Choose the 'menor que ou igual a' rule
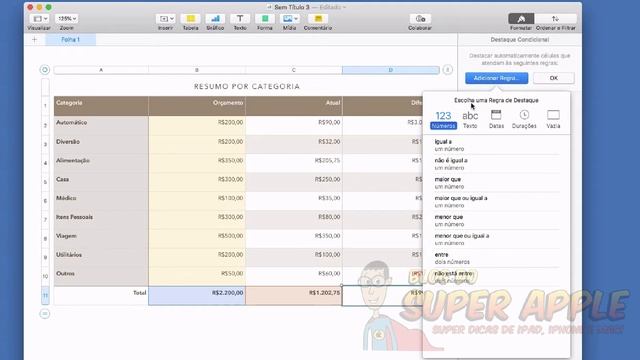The width and height of the screenshot is (640, 360). 496,239
